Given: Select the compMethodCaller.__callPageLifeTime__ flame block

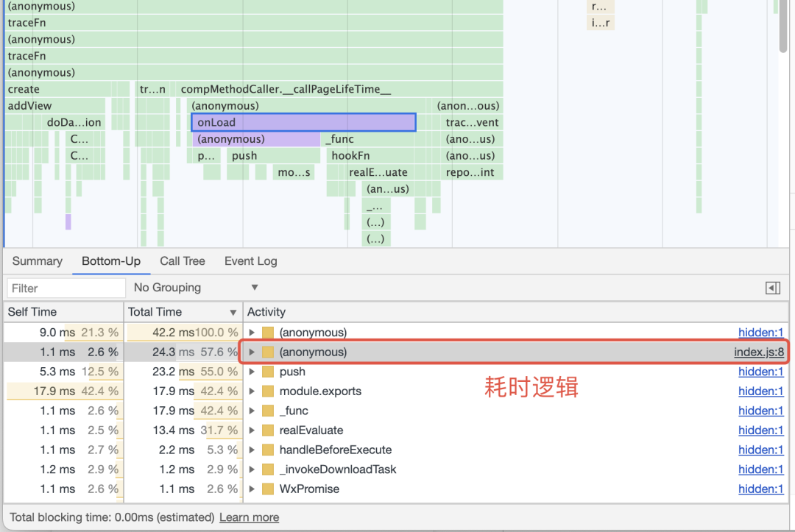Looking at the screenshot, I should (339, 89).
